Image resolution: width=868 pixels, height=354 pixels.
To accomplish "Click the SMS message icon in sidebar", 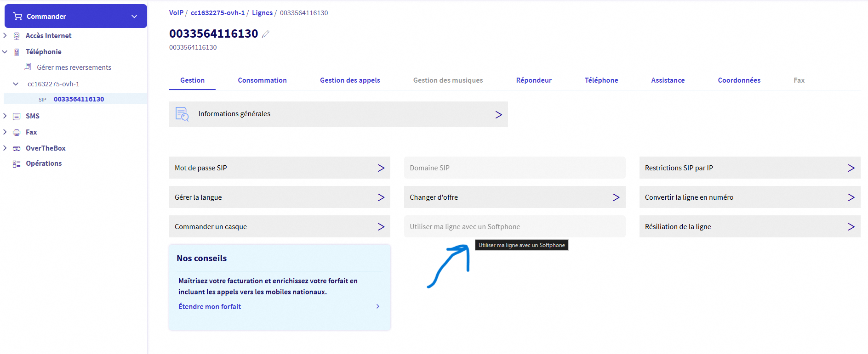I will tap(17, 116).
